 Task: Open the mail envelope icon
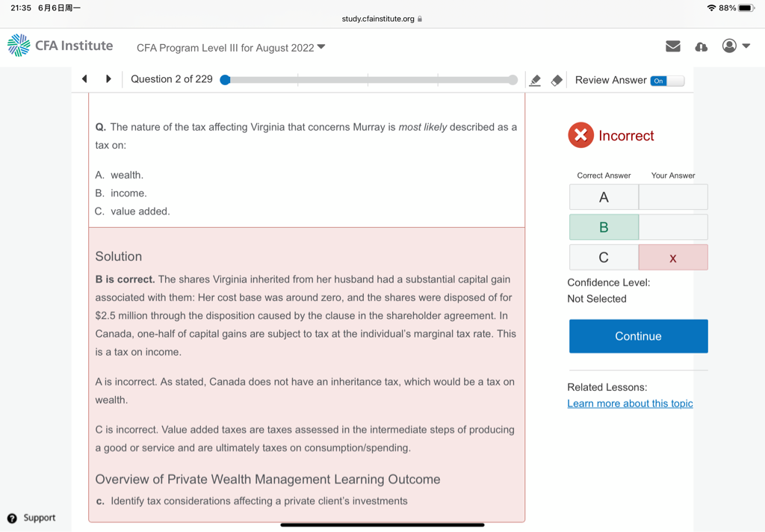[672, 46]
